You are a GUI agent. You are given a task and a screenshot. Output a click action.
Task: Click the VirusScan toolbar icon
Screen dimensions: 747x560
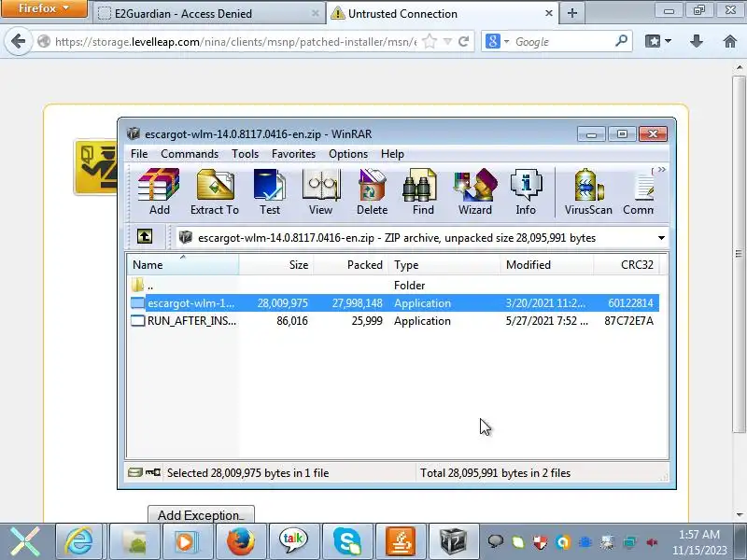point(588,192)
